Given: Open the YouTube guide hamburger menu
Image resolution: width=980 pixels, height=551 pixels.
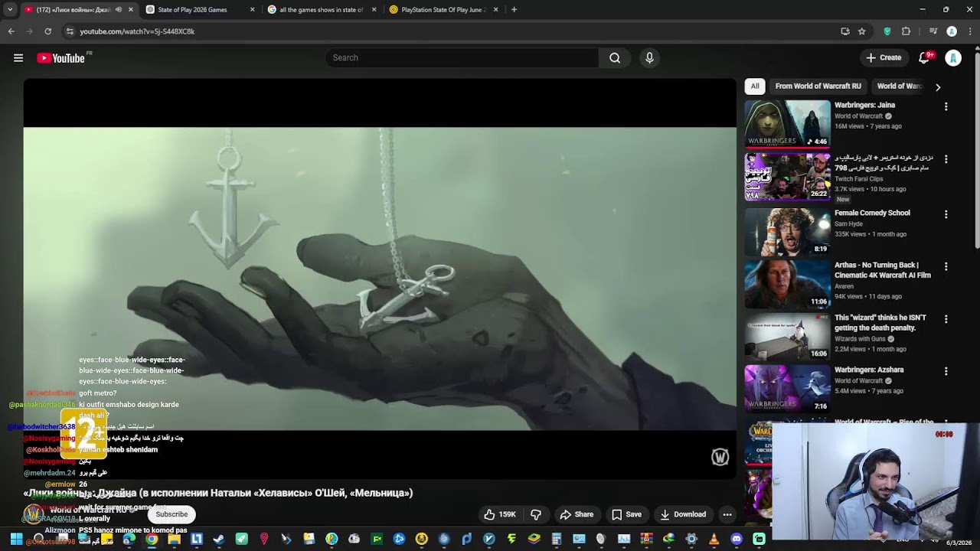Looking at the screenshot, I should pos(18,57).
